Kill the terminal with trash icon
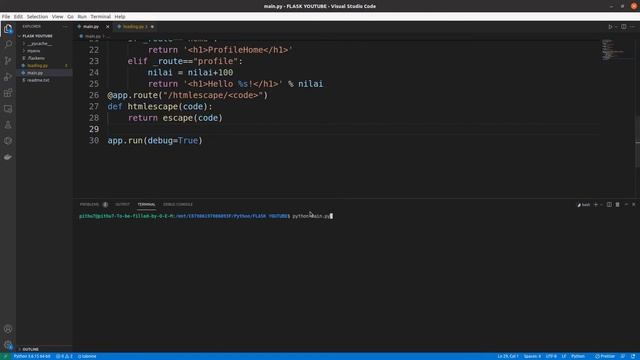 [x=618, y=204]
